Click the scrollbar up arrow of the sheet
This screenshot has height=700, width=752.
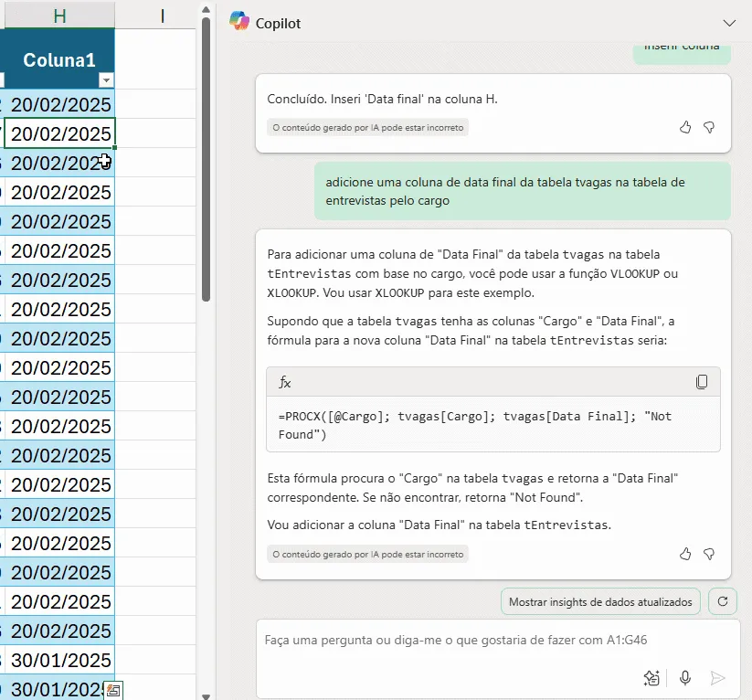[x=206, y=10]
